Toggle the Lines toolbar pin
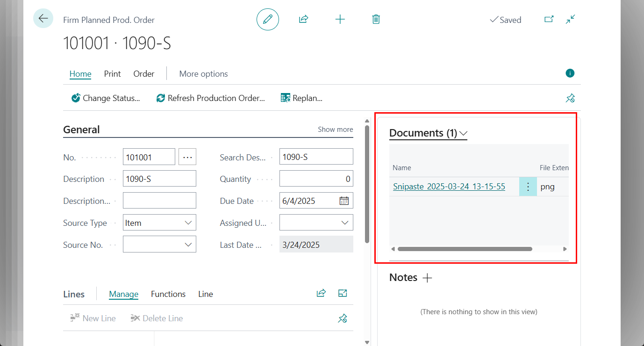The width and height of the screenshot is (644, 346). click(343, 318)
